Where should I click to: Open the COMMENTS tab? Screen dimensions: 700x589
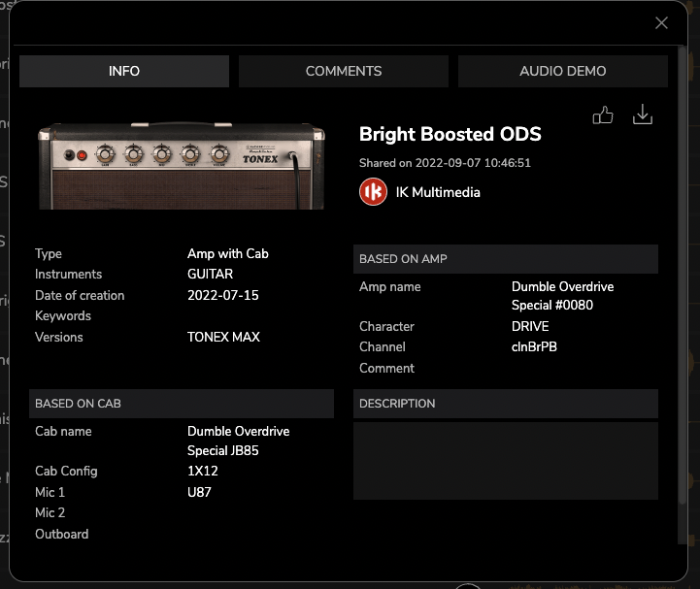tap(344, 71)
